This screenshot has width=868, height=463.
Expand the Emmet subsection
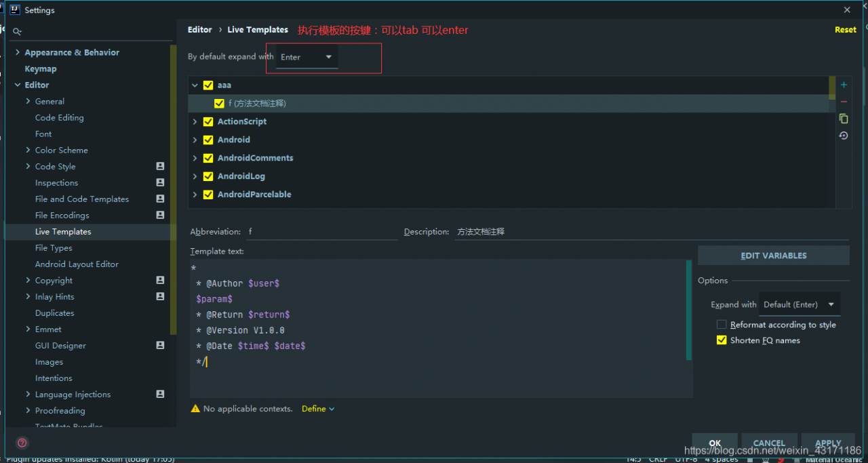click(28, 329)
